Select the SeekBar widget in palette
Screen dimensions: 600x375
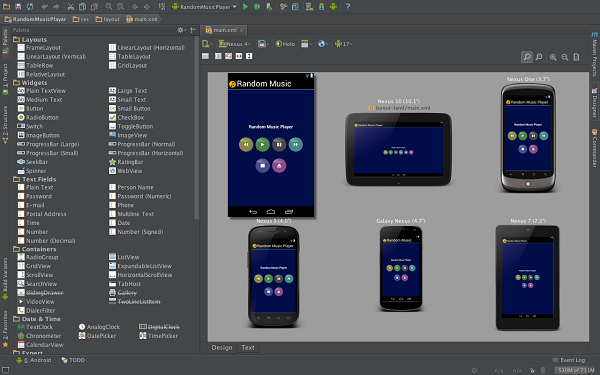(x=33, y=162)
